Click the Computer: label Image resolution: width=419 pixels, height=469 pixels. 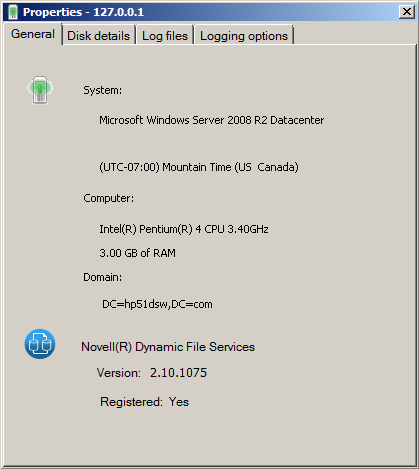tap(109, 198)
